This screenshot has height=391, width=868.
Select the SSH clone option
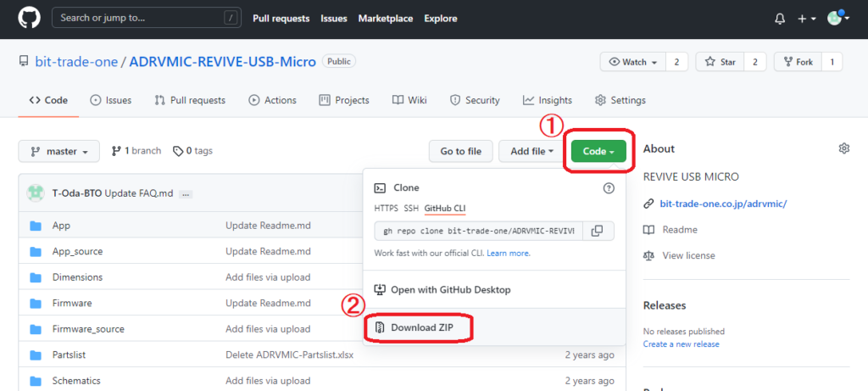pos(411,208)
